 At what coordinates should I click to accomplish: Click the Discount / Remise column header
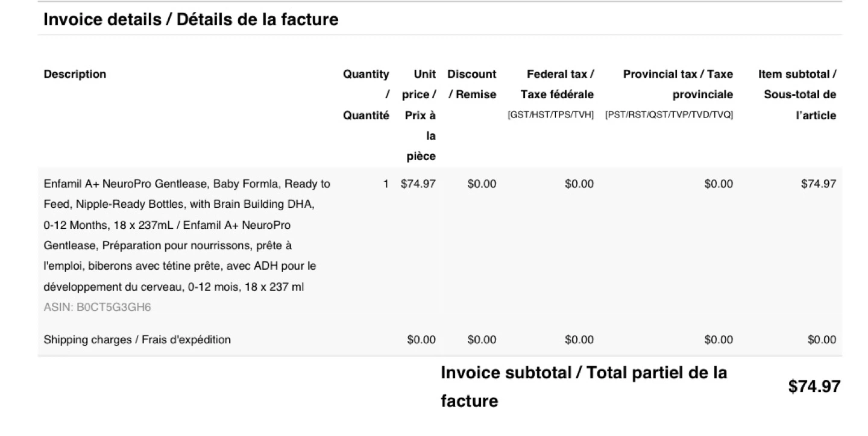(472, 84)
